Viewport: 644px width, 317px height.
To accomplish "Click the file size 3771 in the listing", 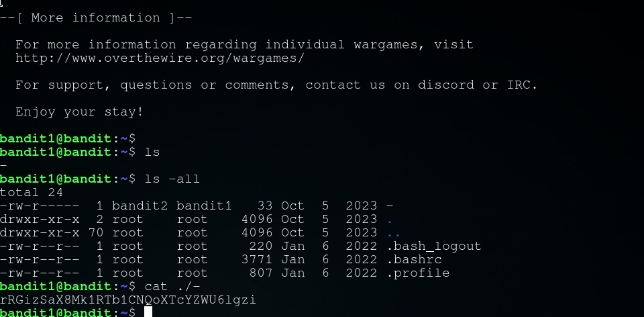I will [x=258, y=259].
